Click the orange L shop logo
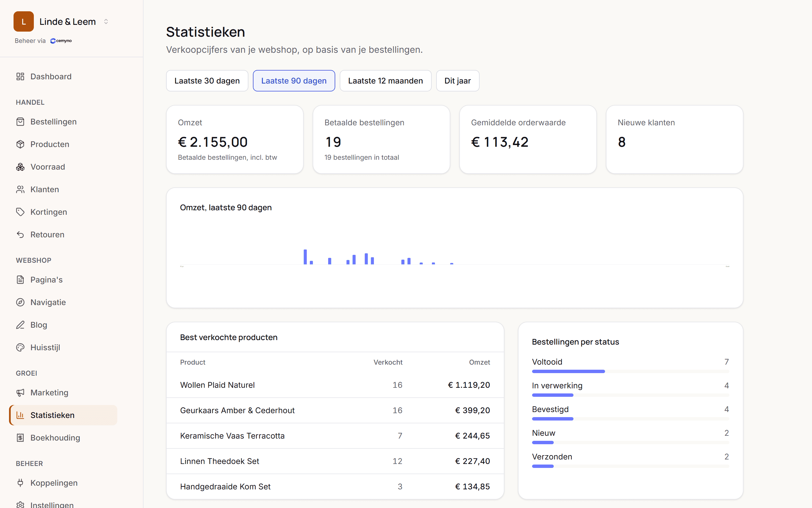 pos(23,21)
